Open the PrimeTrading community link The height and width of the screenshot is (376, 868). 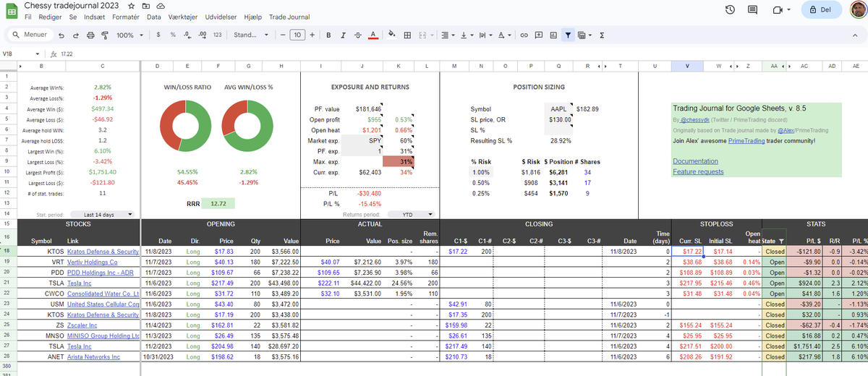[x=747, y=140]
